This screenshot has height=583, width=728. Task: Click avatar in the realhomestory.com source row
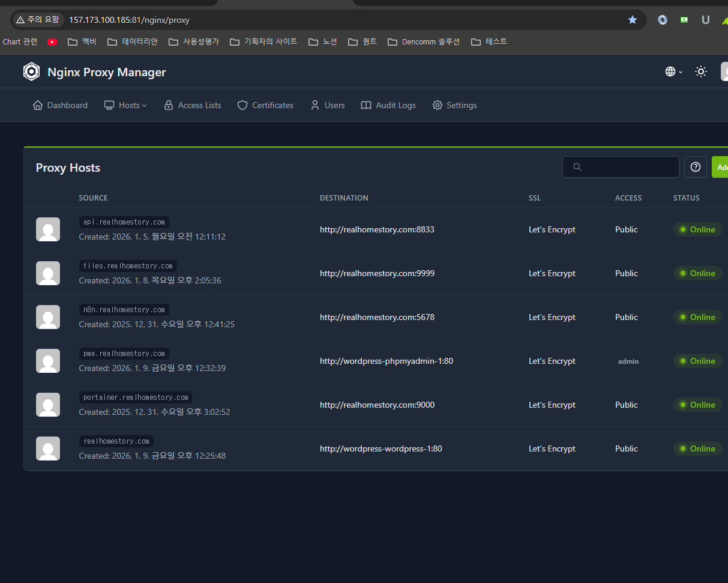48,449
